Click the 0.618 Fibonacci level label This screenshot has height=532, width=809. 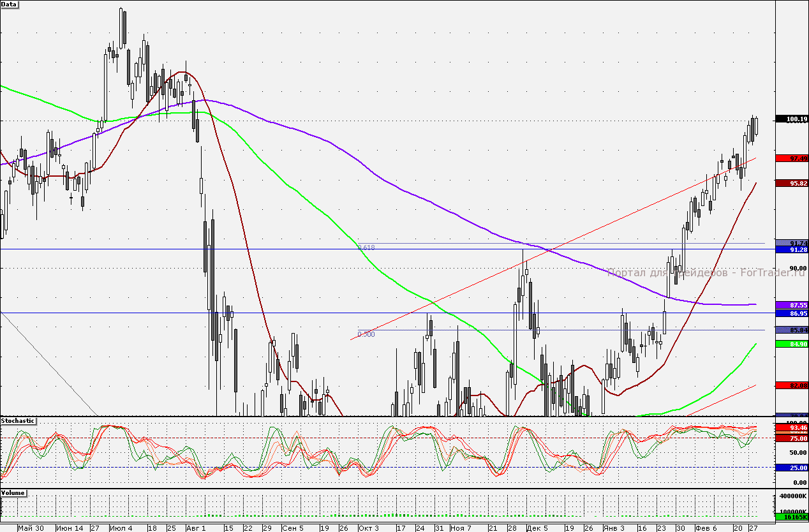[x=366, y=247]
